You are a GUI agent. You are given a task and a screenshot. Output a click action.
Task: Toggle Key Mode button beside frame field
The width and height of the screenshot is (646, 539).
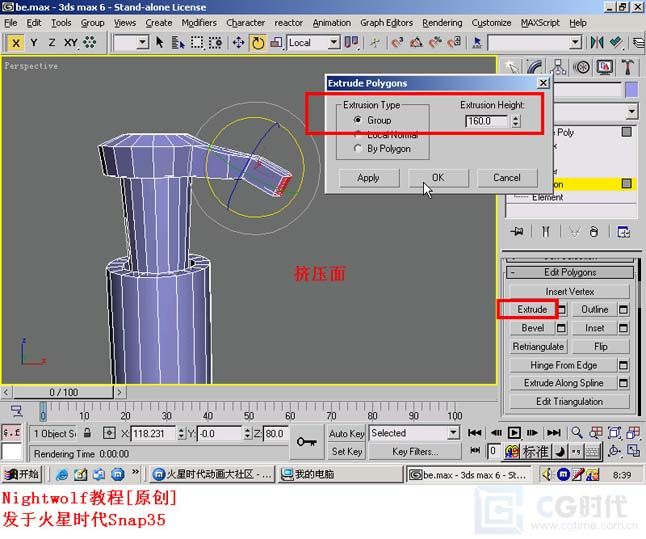(475, 450)
